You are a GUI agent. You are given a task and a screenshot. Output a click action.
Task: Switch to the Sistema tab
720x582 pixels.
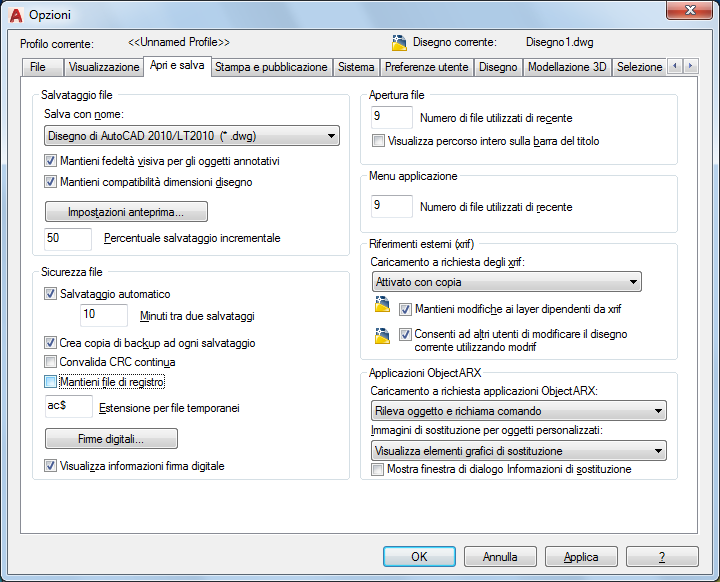pos(356,67)
